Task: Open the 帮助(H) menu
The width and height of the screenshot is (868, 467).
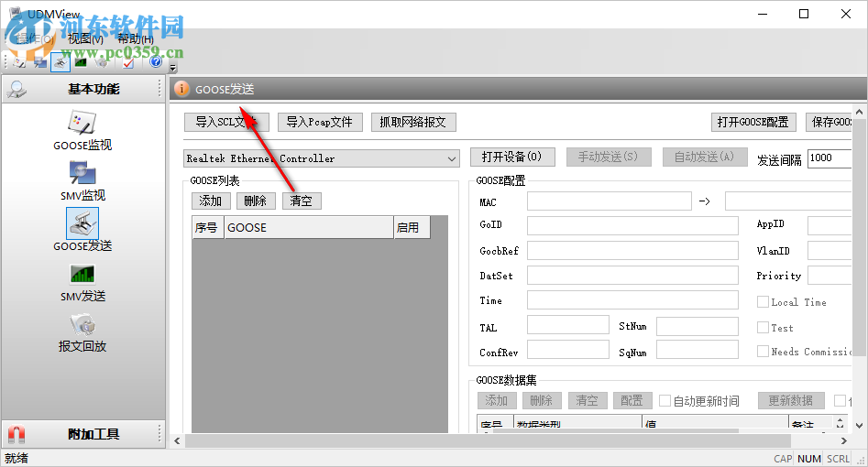Action: pyautogui.click(x=135, y=38)
